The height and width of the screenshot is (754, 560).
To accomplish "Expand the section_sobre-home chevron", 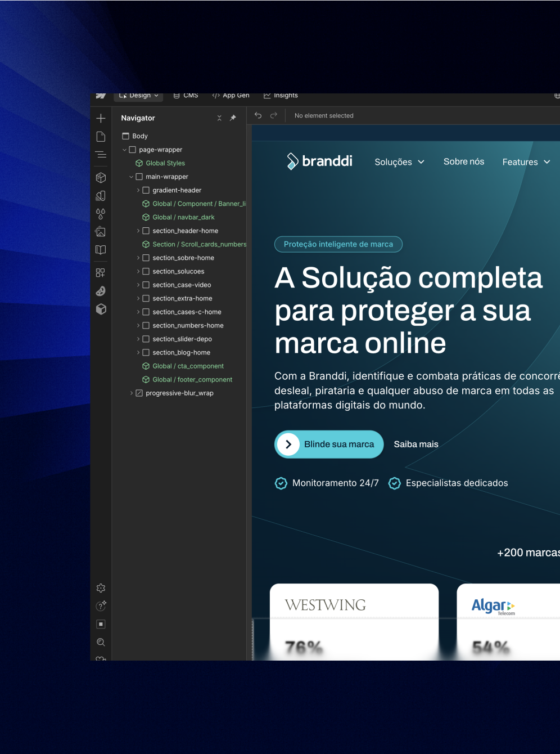I will [138, 258].
